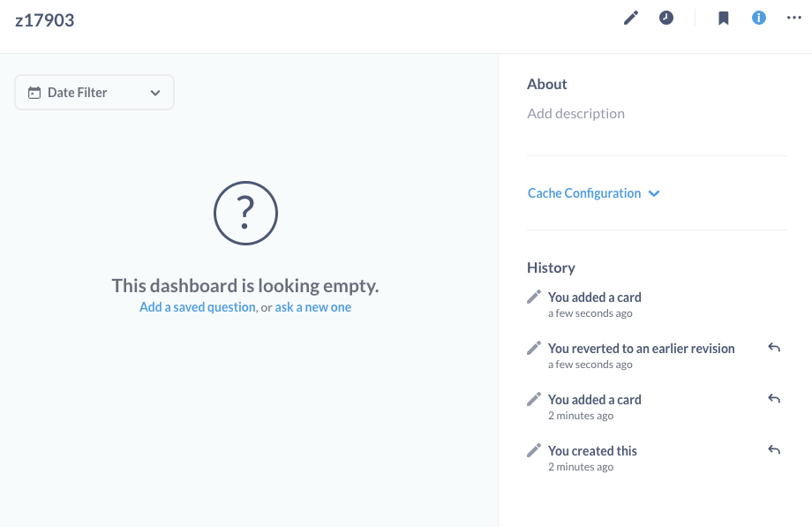
Task: Click the pencil icon to edit dashboard
Action: (630, 18)
